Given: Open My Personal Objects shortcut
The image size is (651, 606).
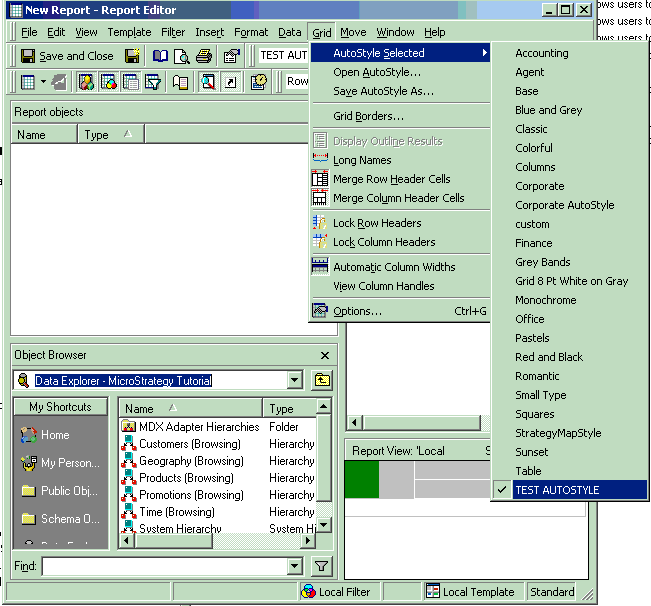Looking at the screenshot, I should tap(60, 463).
